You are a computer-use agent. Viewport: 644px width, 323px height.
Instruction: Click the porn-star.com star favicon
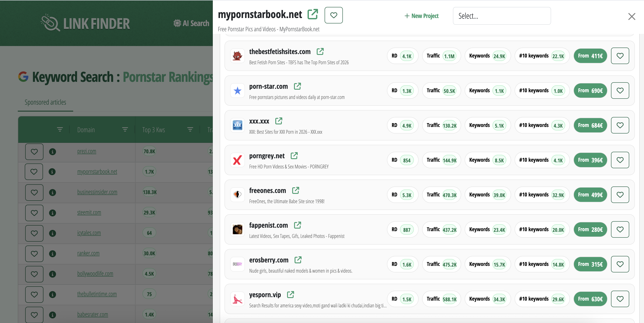(x=237, y=91)
